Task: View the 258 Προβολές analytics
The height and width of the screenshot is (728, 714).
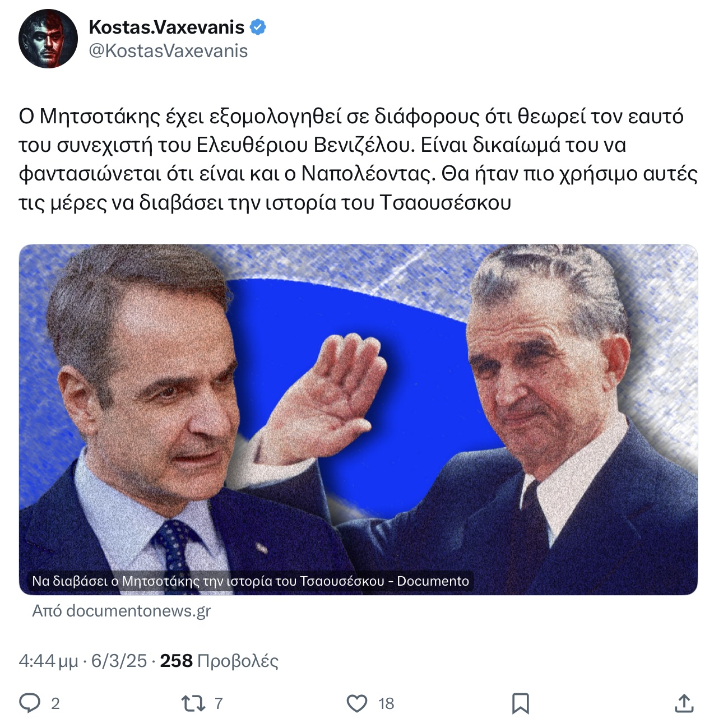Action: click(219, 661)
